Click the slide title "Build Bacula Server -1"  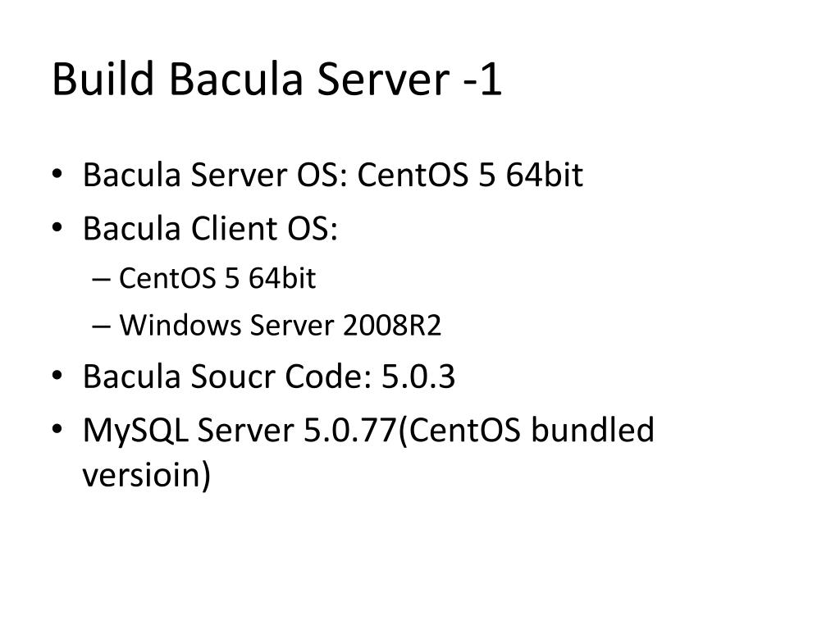(x=276, y=80)
